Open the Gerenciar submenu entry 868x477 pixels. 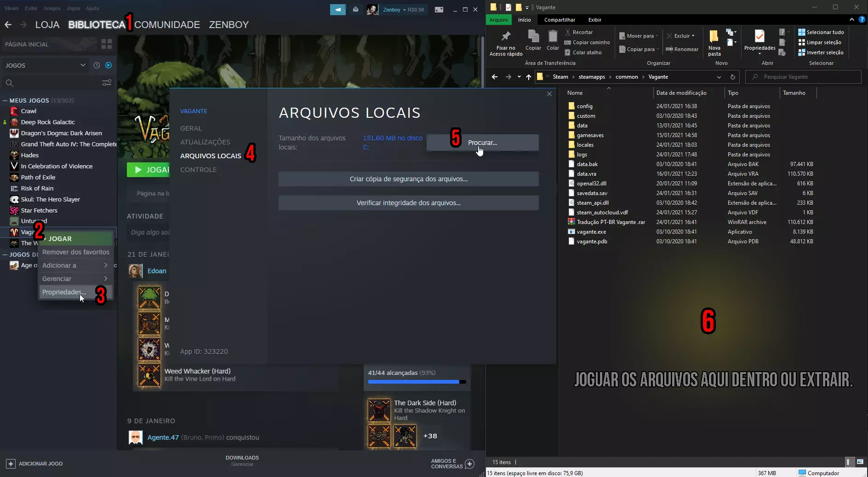(76, 279)
